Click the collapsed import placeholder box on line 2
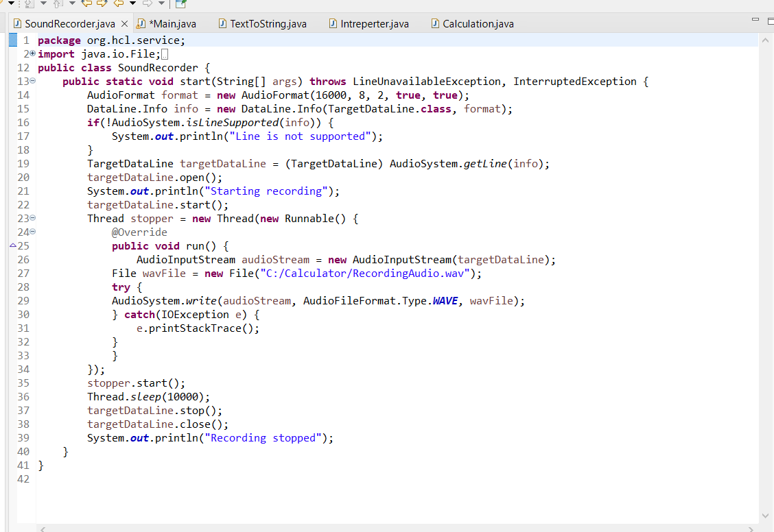The height and width of the screenshot is (532, 774). click(x=165, y=54)
